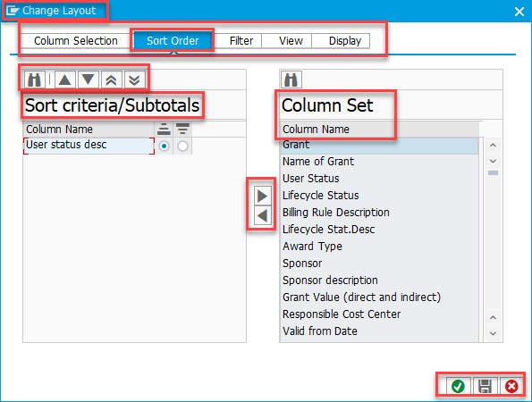Move sort column to bottom with double-down arrow
Viewport: 532px width, 402px height.
[x=135, y=80]
